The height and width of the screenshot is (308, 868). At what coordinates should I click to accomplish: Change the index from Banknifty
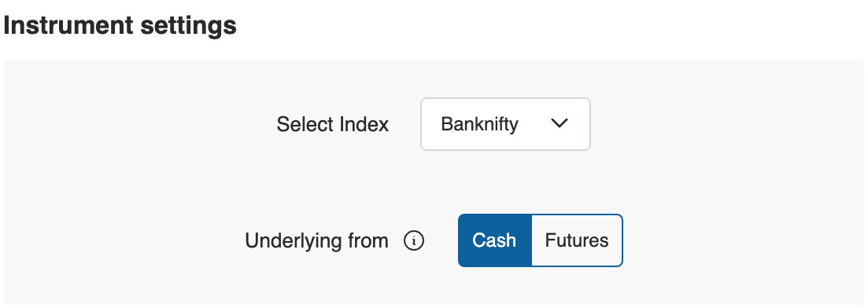[505, 124]
